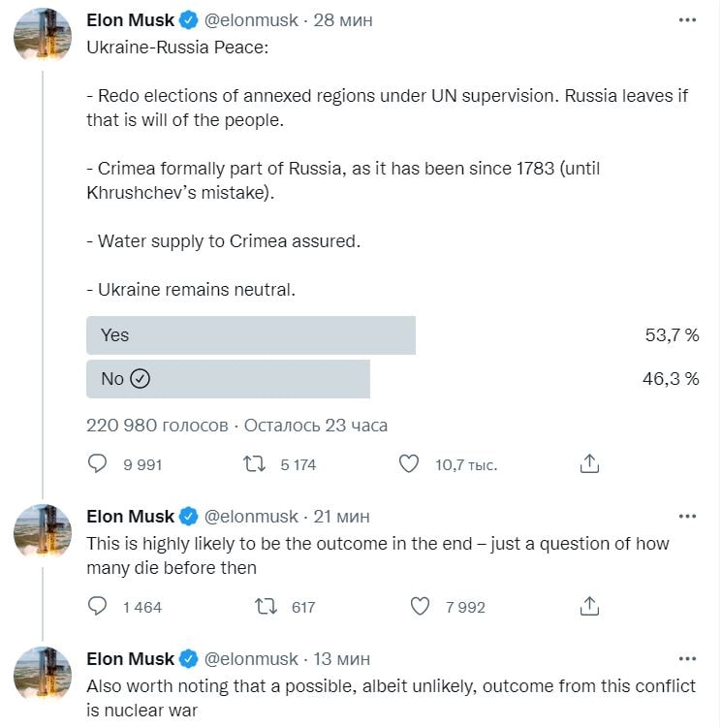The width and height of the screenshot is (722, 728).
Task: Click the avatar on the nuclear war tweet
Action: (42, 676)
